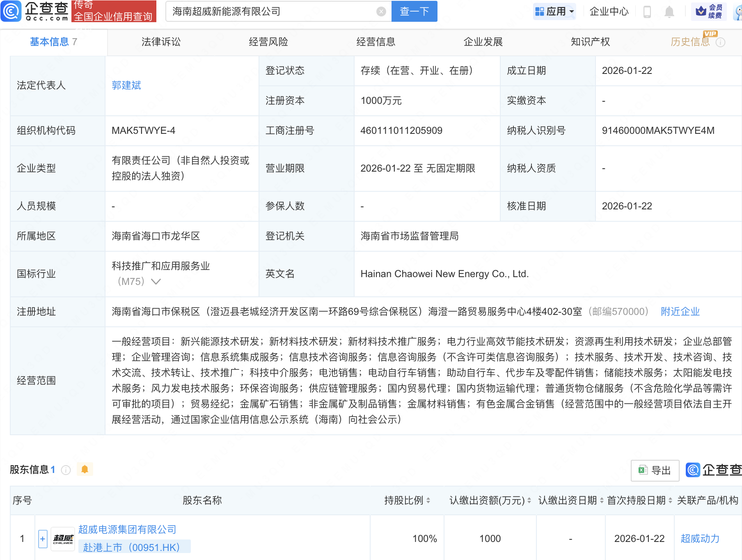Screen dimensions: 742x560
Task: Expand the 超威电源集团 shareholder row
Action: tap(43, 539)
